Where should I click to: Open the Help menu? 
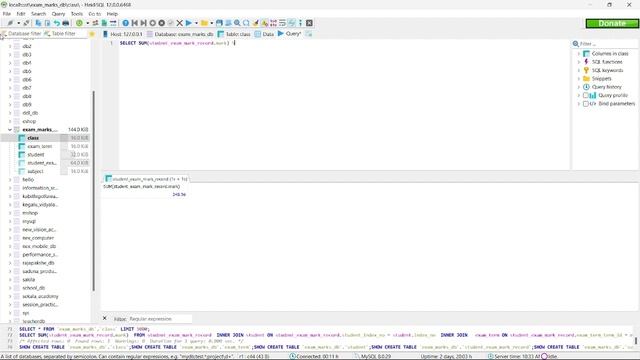[x=112, y=14]
